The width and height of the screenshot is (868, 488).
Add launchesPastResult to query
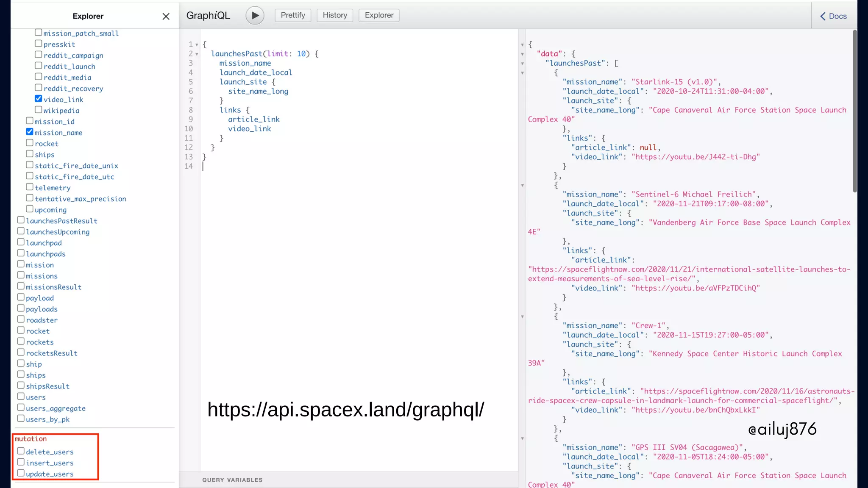(21, 220)
